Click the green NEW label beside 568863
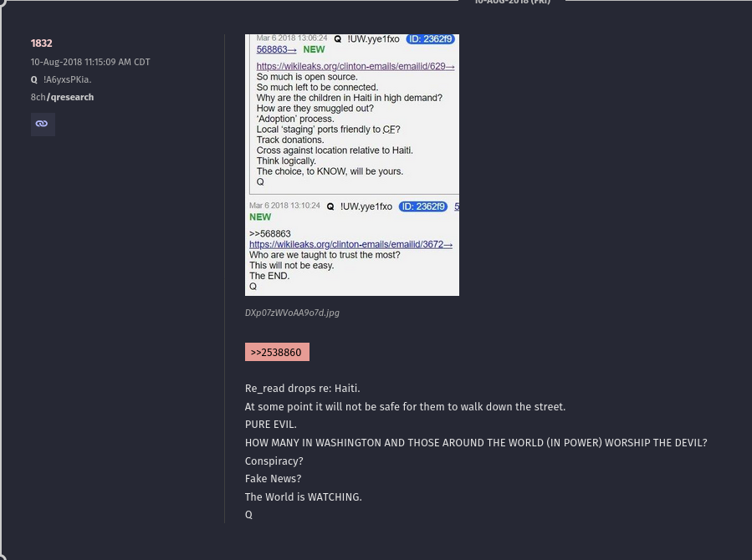 coord(314,49)
